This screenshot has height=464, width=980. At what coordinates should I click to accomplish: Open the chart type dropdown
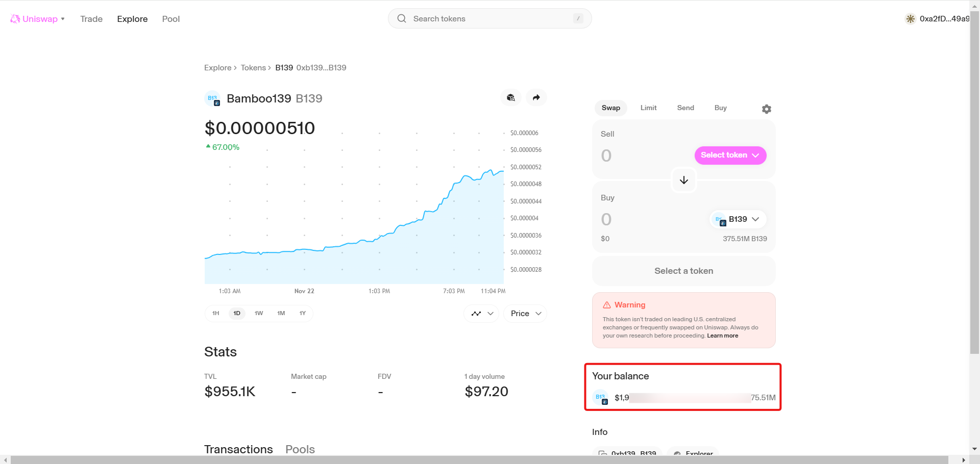point(482,314)
